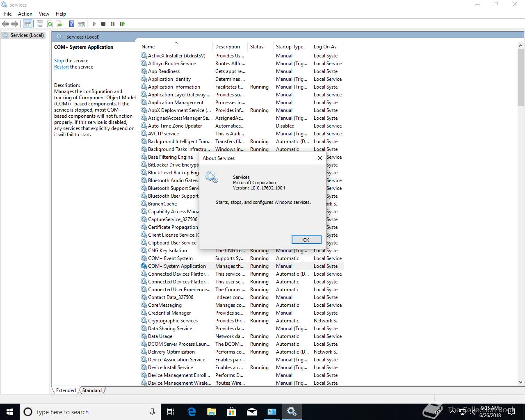Viewport: 525px width, 420px height.
Task: Open Microsoft Edge from the taskbar
Action: point(191,412)
